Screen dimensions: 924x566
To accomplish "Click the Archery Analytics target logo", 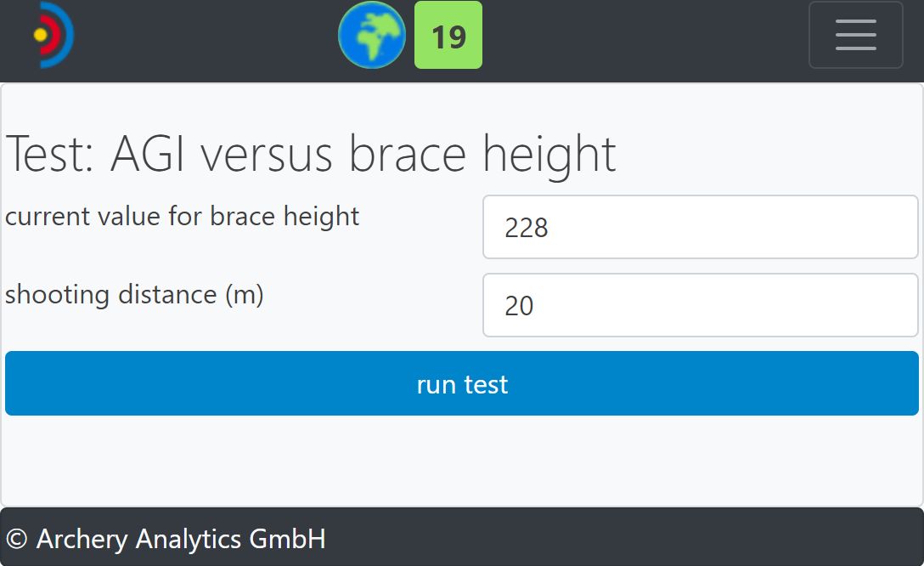I will pos(53,35).
